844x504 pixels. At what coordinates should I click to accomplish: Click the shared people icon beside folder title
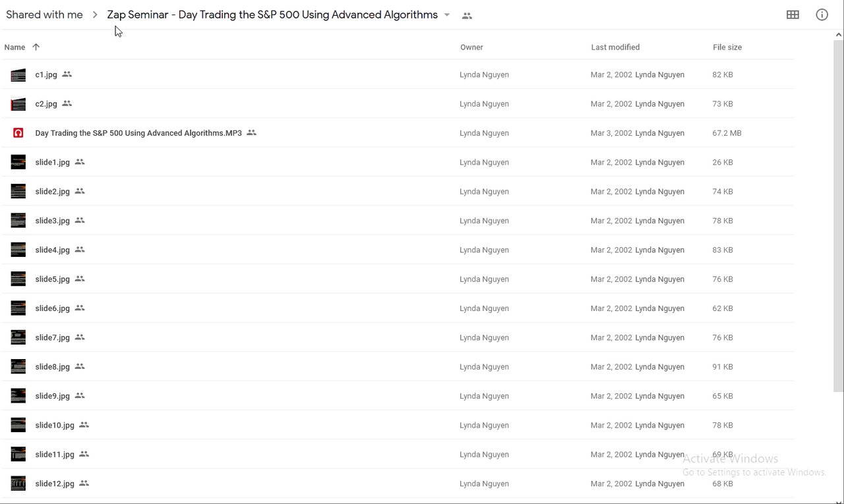pyautogui.click(x=467, y=15)
